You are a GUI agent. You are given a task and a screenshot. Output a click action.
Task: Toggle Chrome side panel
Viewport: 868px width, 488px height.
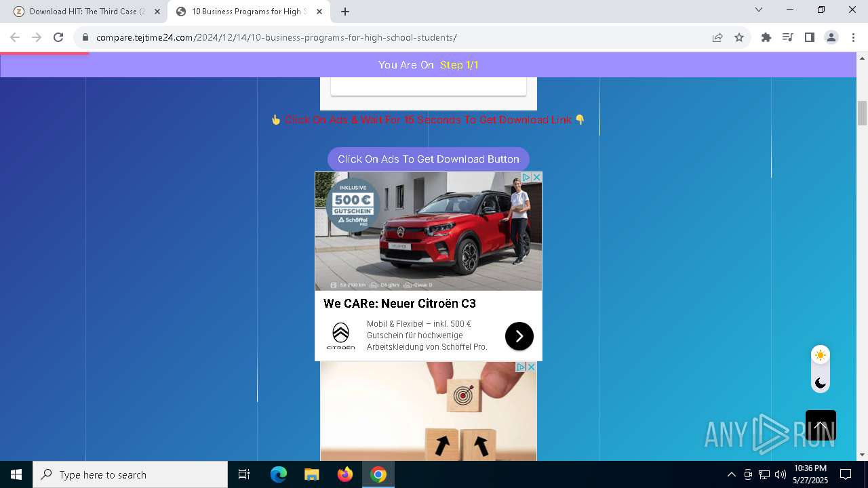[809, 38]
